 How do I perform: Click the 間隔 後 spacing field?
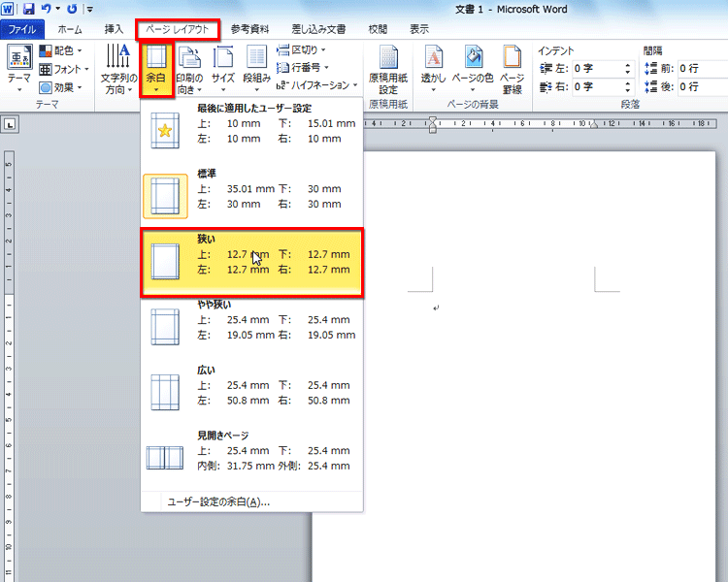coord(702,86)
